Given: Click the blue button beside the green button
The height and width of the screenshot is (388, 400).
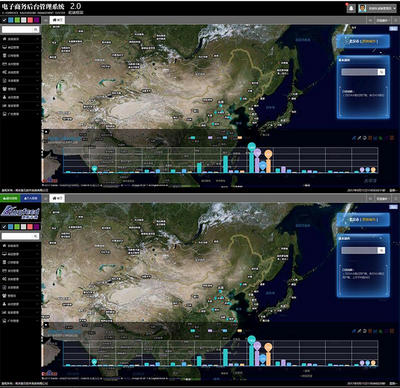Looking at the screenshot, I should [30, 198].
